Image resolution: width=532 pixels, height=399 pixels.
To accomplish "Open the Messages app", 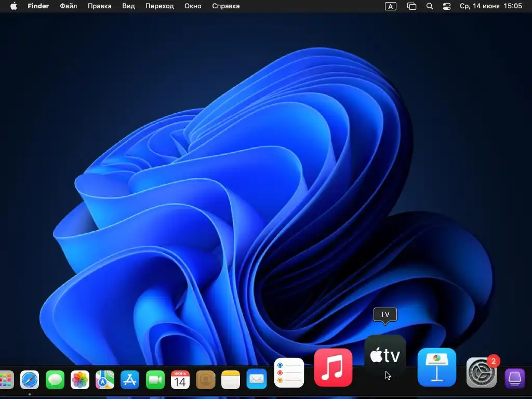I will [55, 379].
